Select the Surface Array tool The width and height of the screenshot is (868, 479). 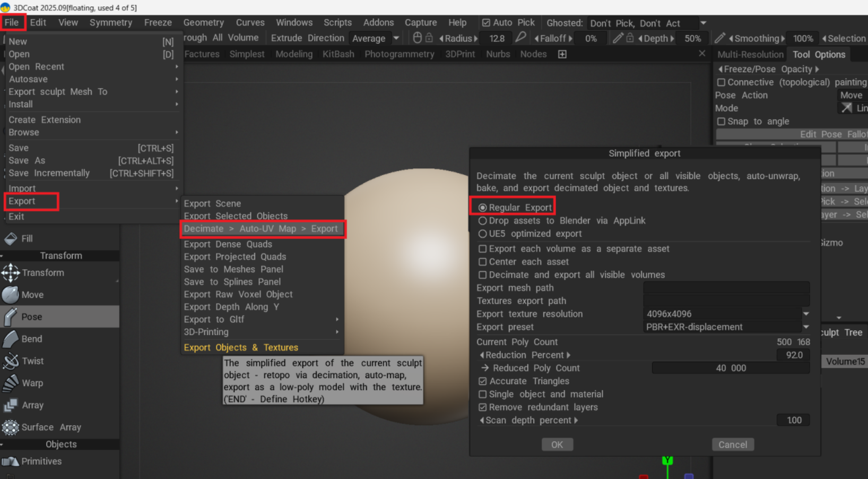(x=59, y=427)
